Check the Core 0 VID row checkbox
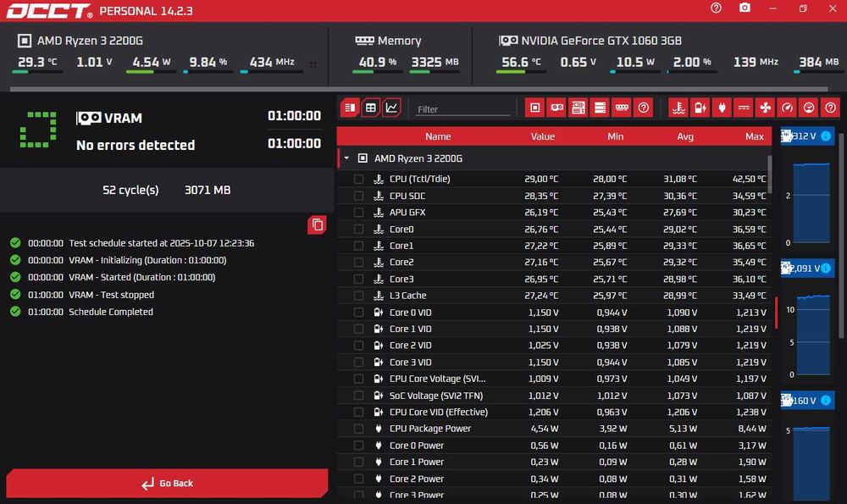Screen dimensions: 847x504 [x=358, y=313]
